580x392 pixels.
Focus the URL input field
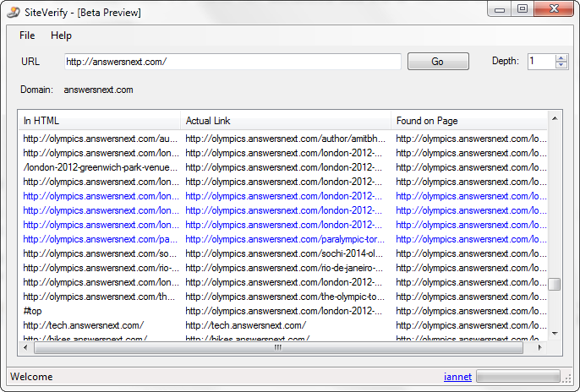pos(233,62)
